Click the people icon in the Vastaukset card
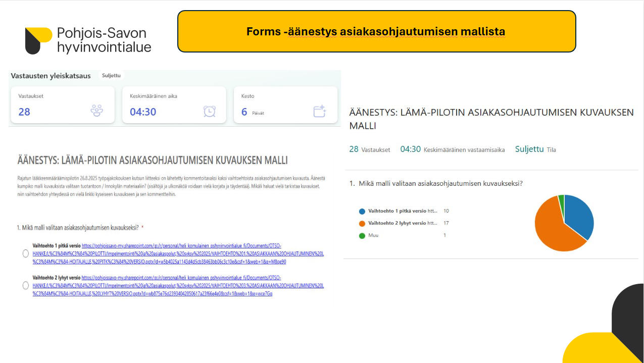The height and width of the screenshot is (363, 644). tap(96, 111)
